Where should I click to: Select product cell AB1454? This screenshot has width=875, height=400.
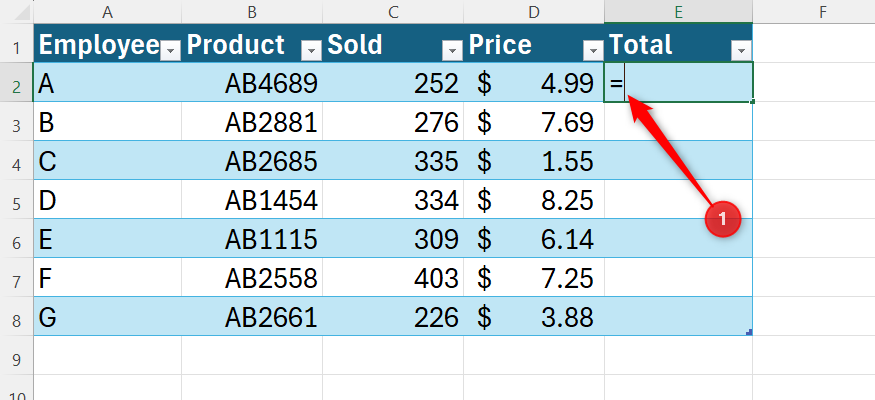pos(252,199)
